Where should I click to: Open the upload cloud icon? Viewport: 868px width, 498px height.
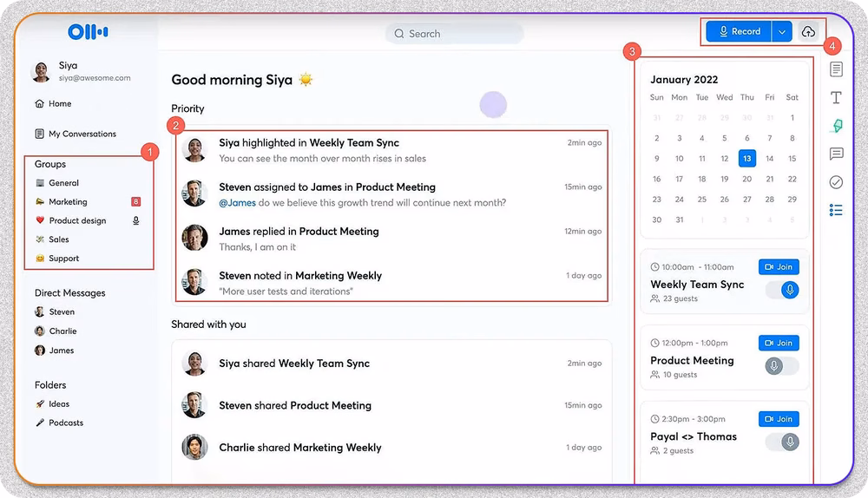click(808, 31)
